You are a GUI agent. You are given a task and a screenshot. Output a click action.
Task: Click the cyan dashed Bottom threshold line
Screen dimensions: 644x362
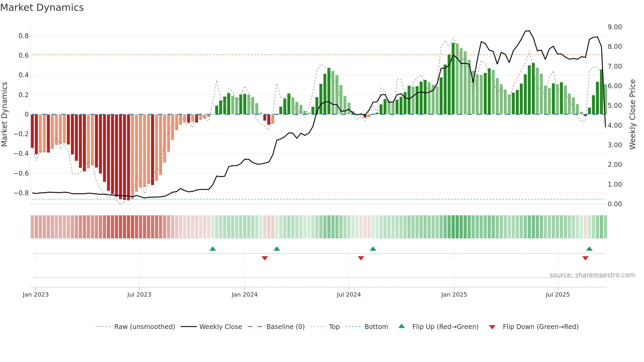(x=318, y=199)
